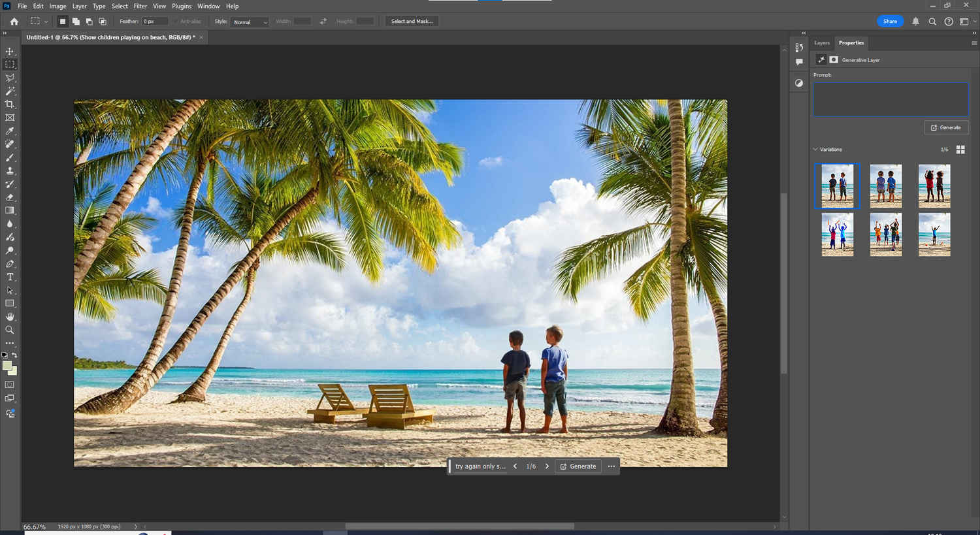Select the Hand tool
Image resolution: width=980 pixels, height=535 pixels.
pos(10,317)
